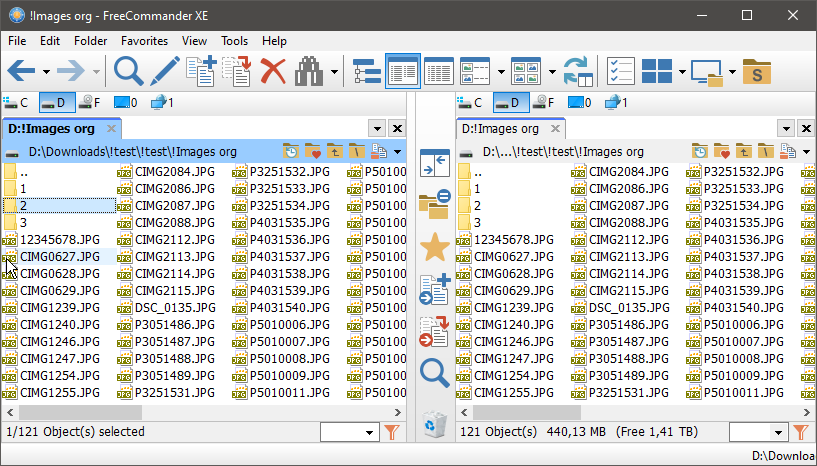Screen dimensions: 817x466
Task: Select network drive 1 in right panel
Action: [616, 103]
